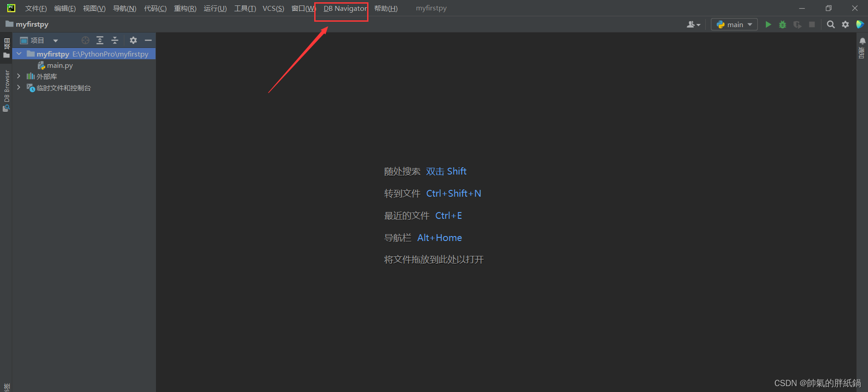Select 外部库 in the project tree

tap(47, 76)
